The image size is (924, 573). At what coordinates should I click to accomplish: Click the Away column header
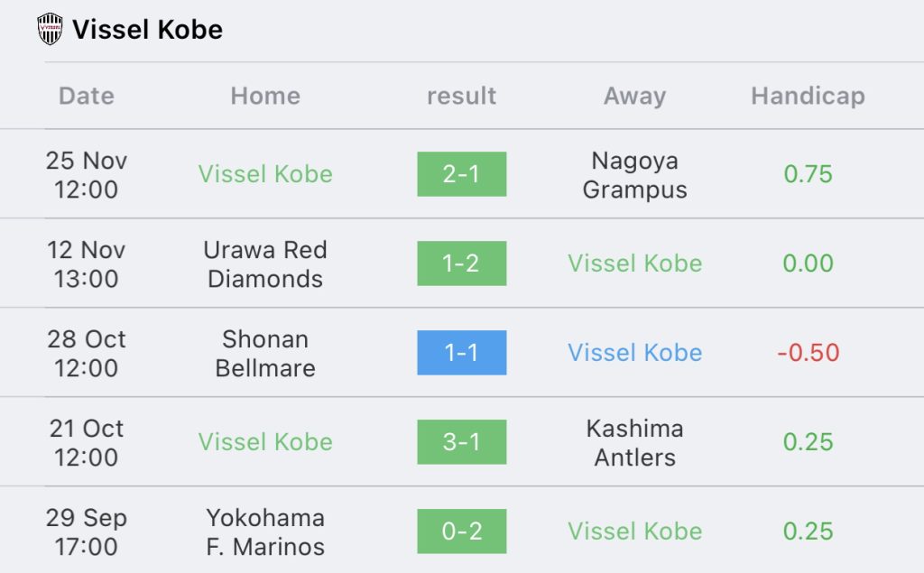(634, 96)
